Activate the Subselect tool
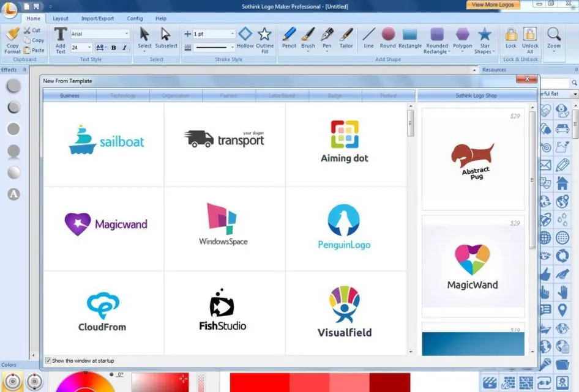The image size is (579, 392). tap(166, 38)
